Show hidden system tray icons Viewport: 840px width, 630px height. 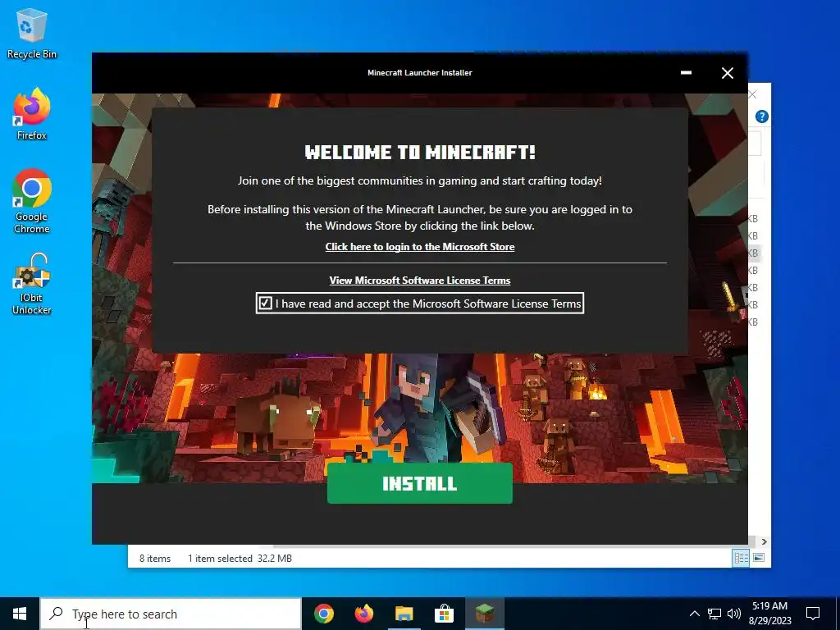(694, 614)
